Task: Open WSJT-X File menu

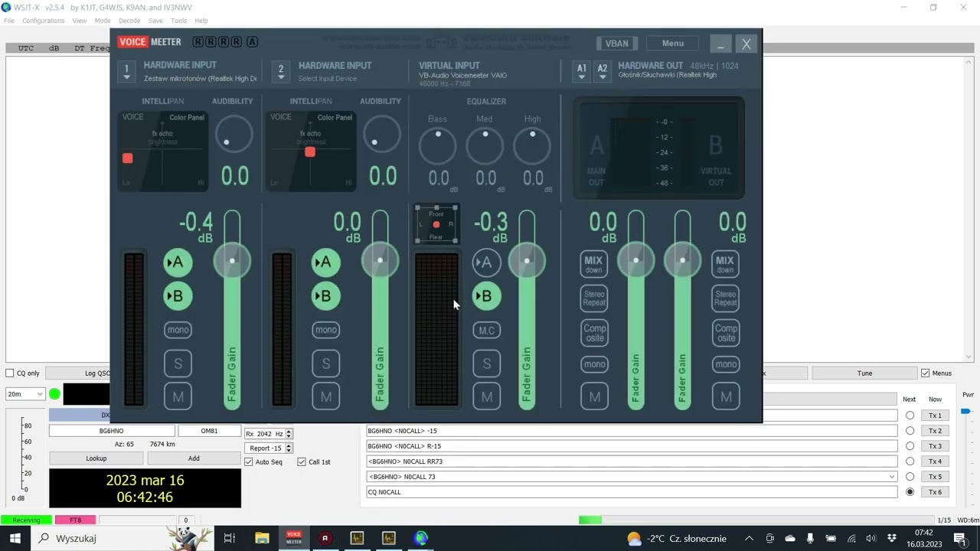Action: [9, 21]
